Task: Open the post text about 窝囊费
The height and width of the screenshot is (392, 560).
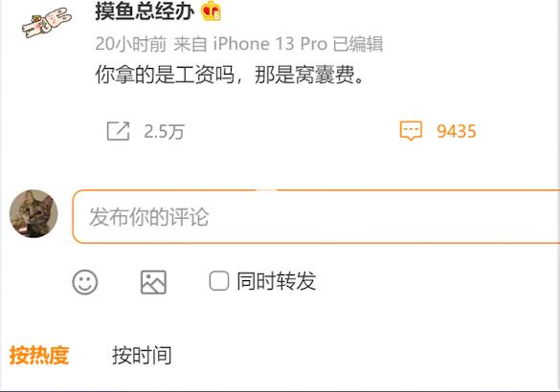Action: pyautogui.click(x=230, y=75)
